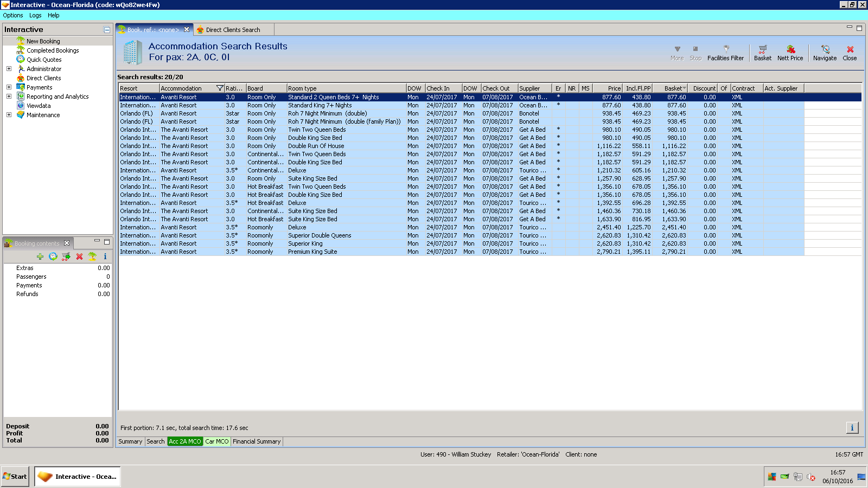
Task: Click the More arrow in the results toolbar
Action: coord(677,53)
